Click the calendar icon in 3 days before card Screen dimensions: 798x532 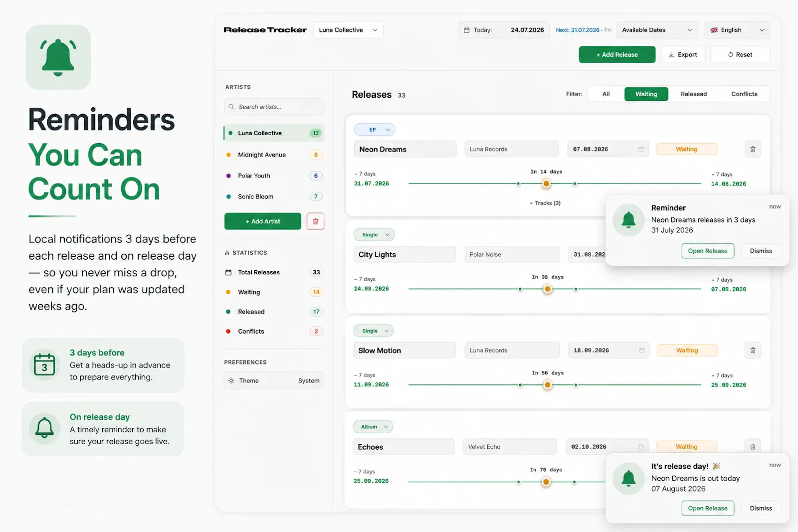click(x=44, y=364)
